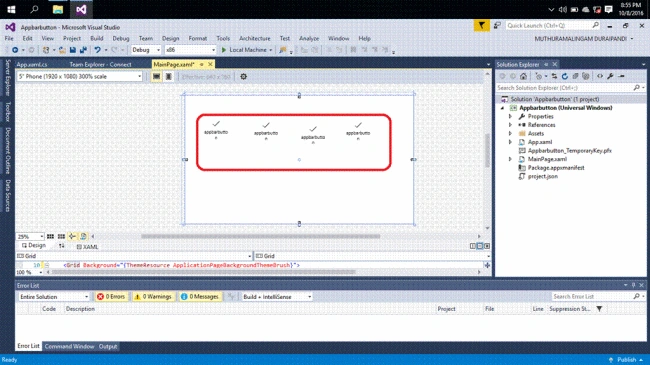The width and height of the screenshot is (650, 365).
Task: Switch to the Design view tab
Action: pos(34,246)
